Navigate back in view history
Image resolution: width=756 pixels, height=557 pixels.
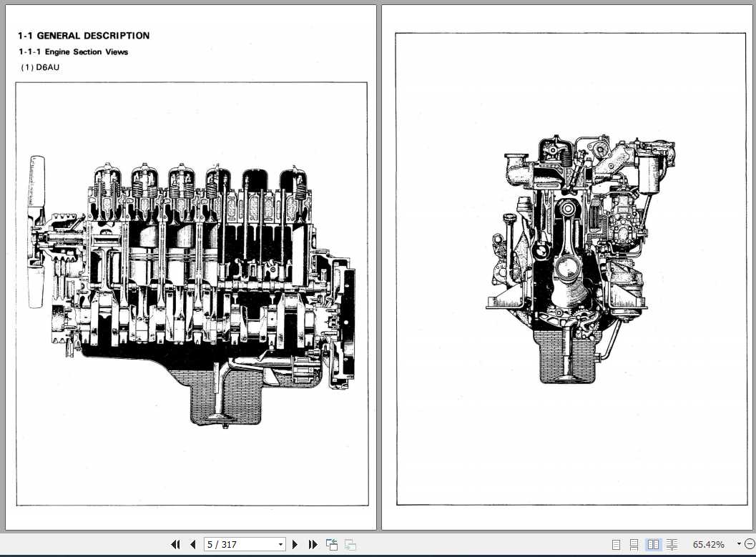(331, 544)
